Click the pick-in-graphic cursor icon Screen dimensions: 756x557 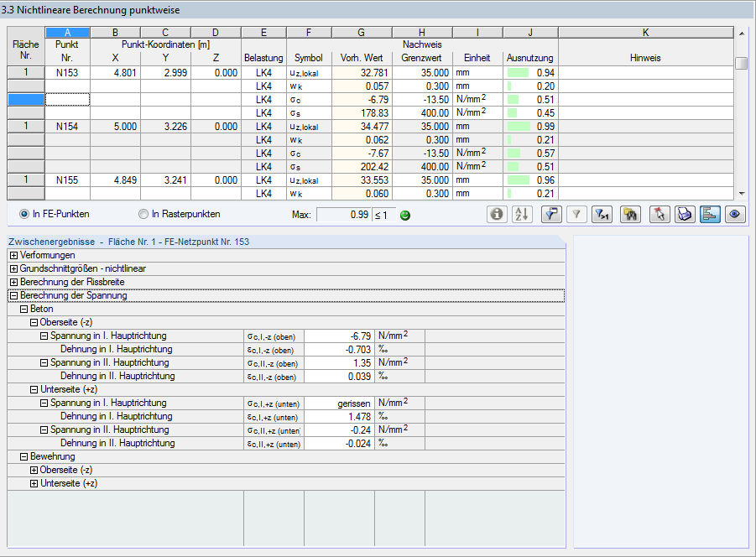660,214
